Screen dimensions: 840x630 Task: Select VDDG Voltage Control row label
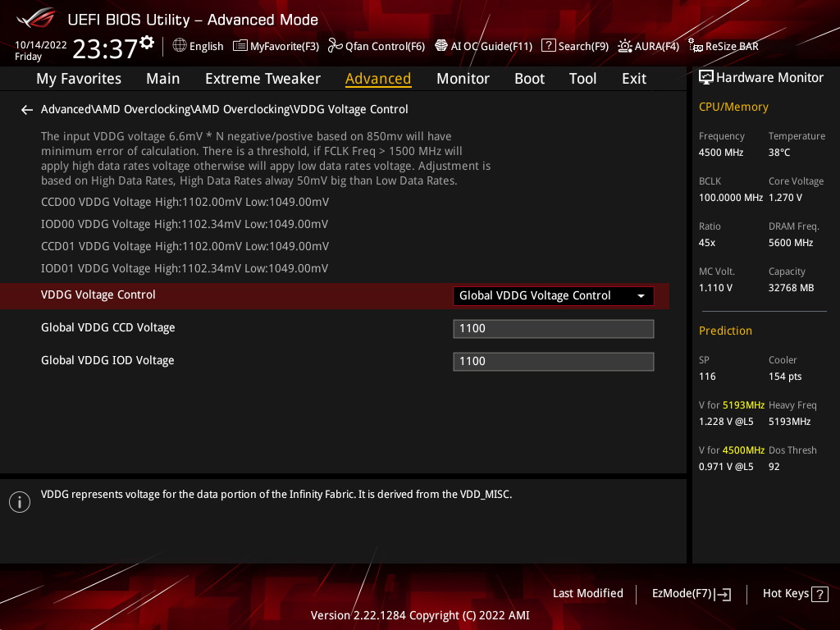click(98, 294)
